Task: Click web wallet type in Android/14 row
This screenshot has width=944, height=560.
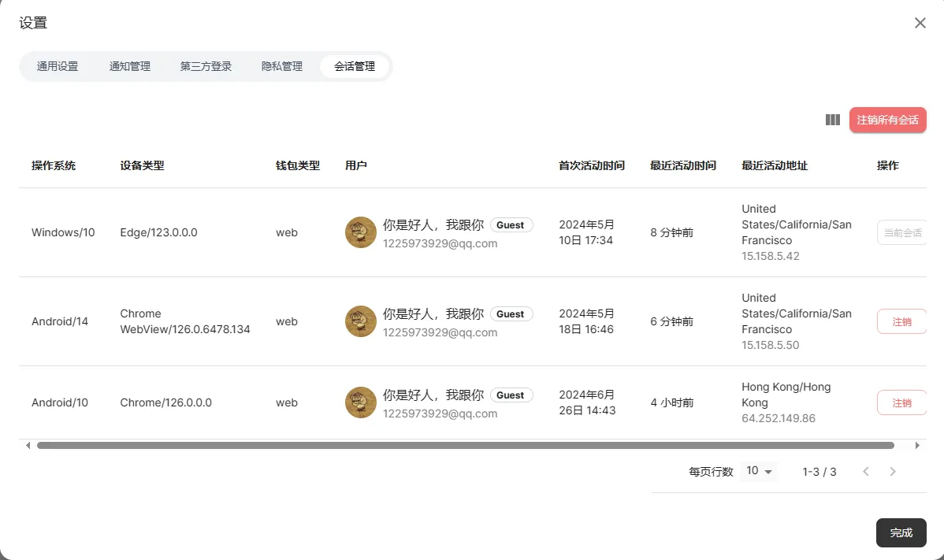Action: 287,321
